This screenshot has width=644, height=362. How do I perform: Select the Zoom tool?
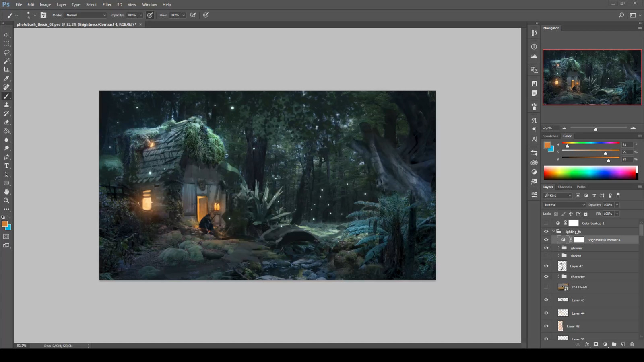(6, 200)
